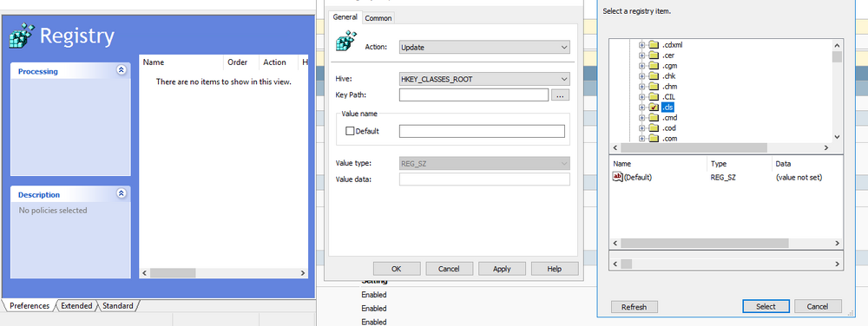Open the Action dropdown showing Update

(484, 48)
